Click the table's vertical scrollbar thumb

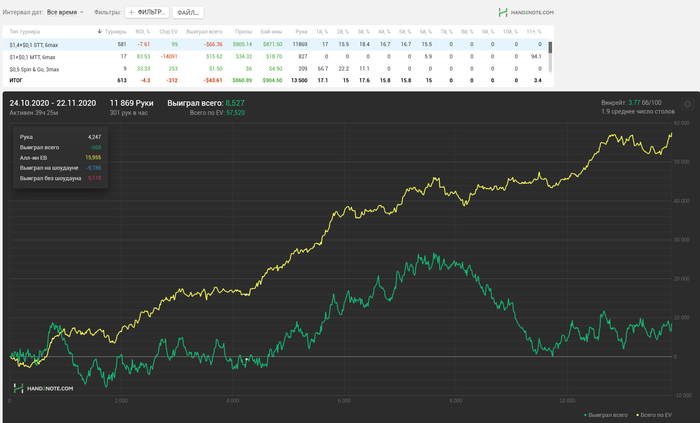pyautogui.click(x=550, y=47)
